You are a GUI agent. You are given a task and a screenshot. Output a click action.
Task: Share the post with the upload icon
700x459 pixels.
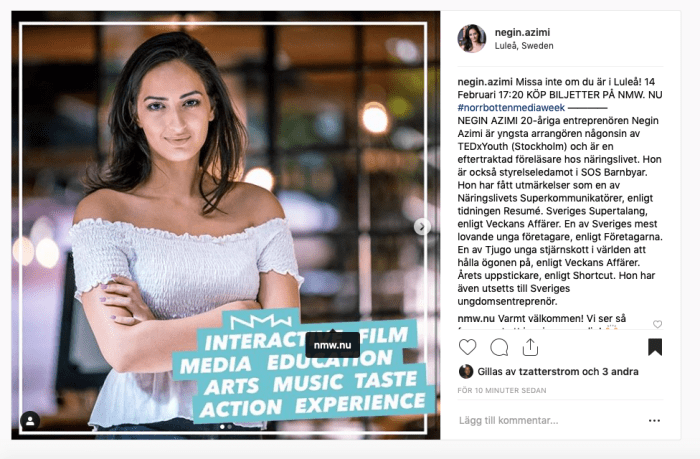click(x=530, y=347)
